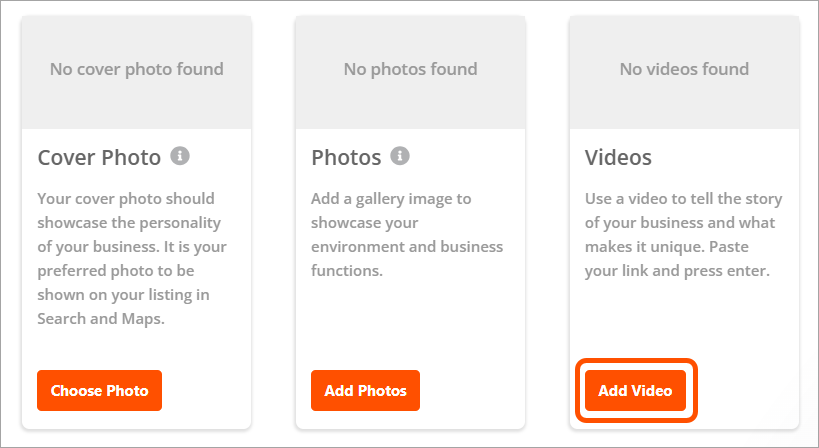Select the 'No videos found' placeholder
819x448 pixels.
tap(684, 70)
